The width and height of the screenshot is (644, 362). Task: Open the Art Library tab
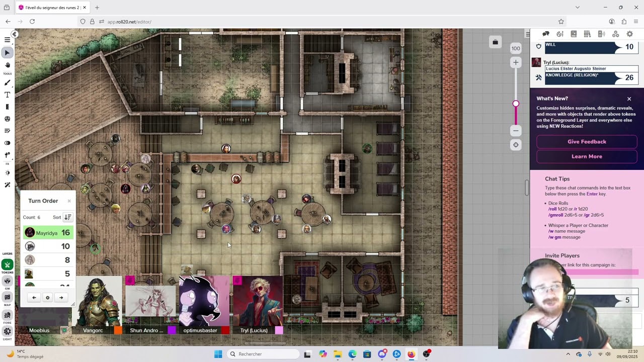(559, 34)
